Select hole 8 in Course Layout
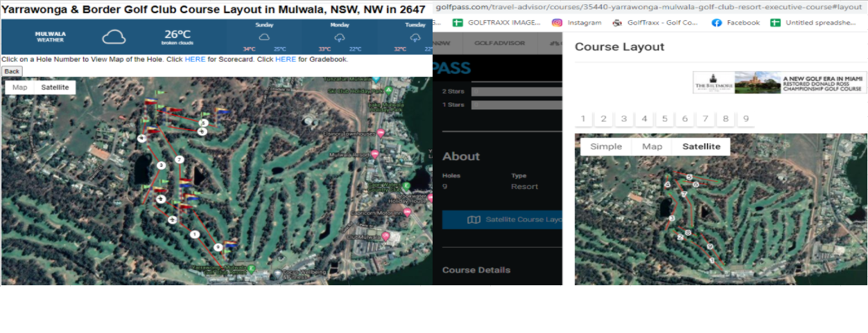The image size is (868, 333). pos(726,118)
